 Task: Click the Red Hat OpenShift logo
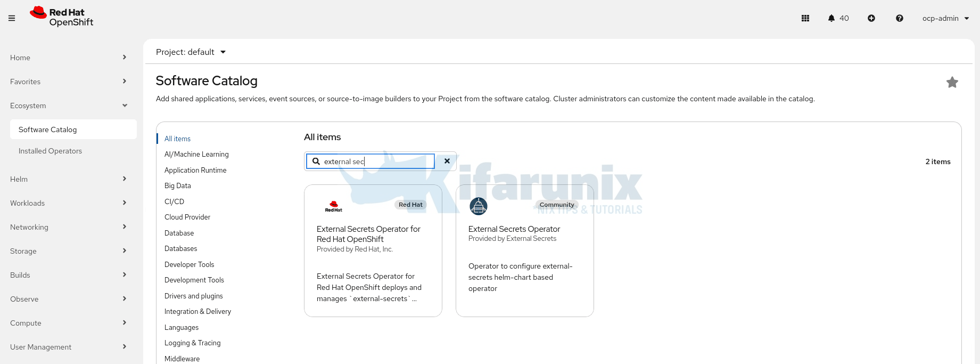62,17
